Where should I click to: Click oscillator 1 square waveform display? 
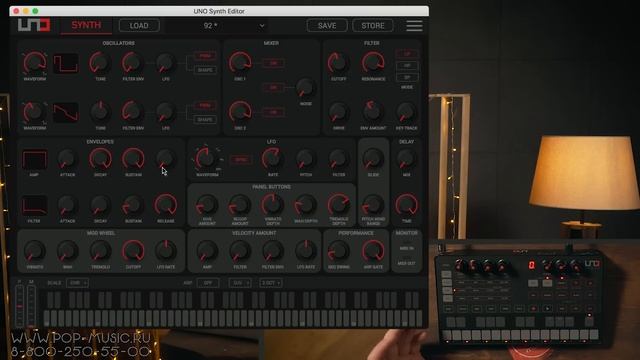click(x=65, y=63)
